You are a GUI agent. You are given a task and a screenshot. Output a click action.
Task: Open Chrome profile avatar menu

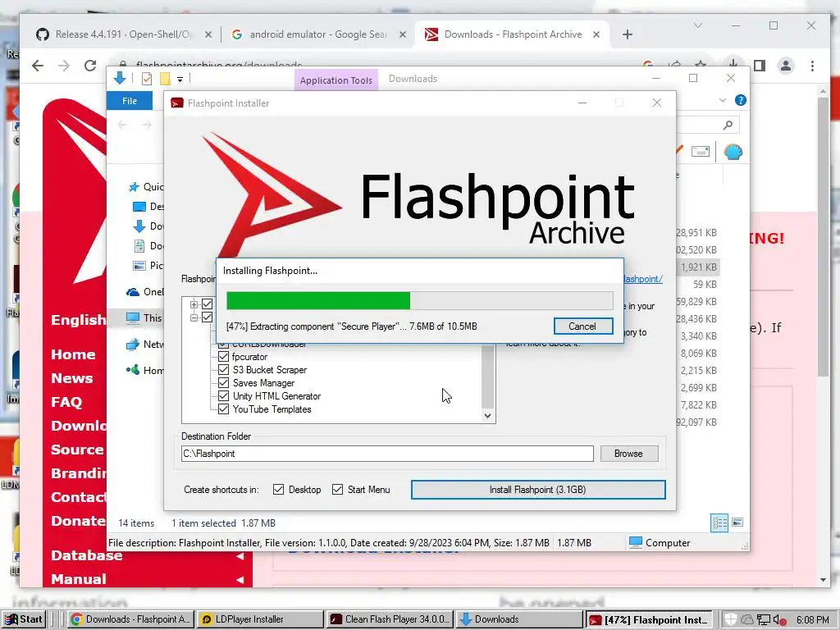tap(785, 66)
